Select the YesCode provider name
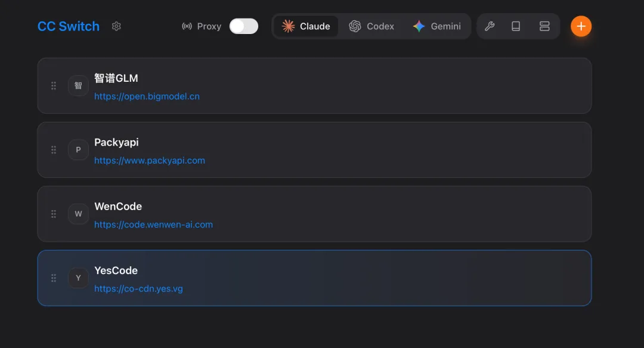 116,270
